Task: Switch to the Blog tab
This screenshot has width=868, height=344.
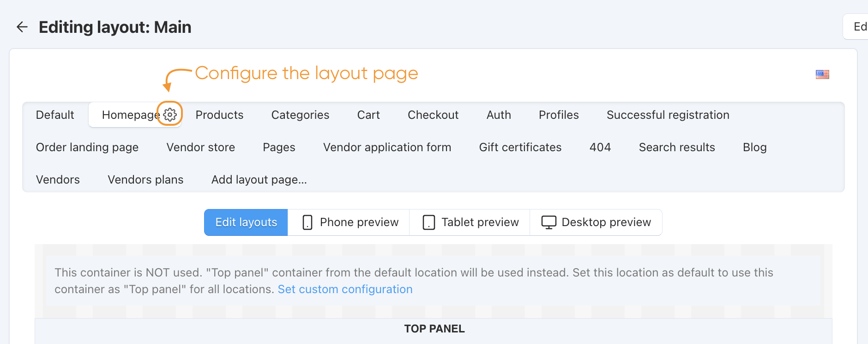Action: [x=755, y=147]
